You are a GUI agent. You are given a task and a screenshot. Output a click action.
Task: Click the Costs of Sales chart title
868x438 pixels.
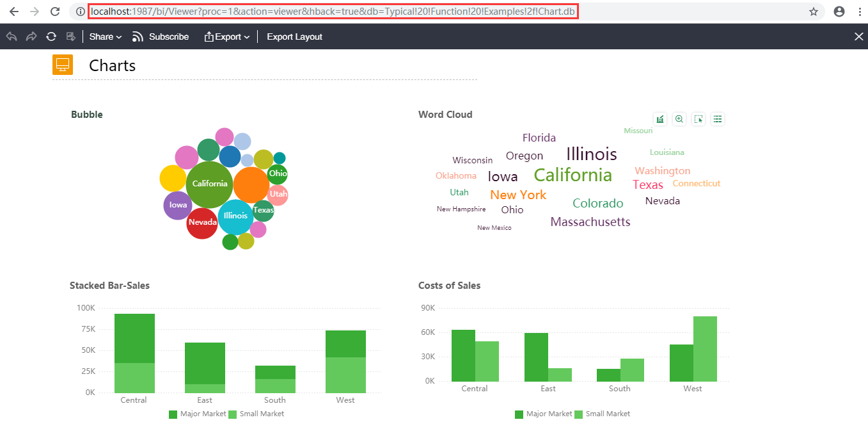pos(449,286)
